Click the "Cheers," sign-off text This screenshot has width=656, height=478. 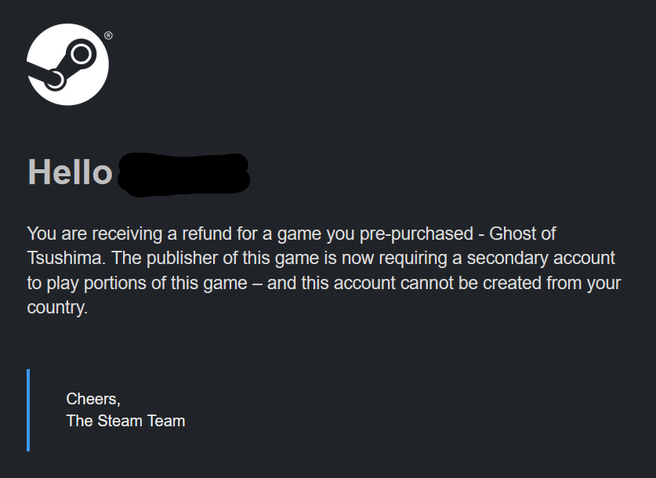(x=93, y=399)
